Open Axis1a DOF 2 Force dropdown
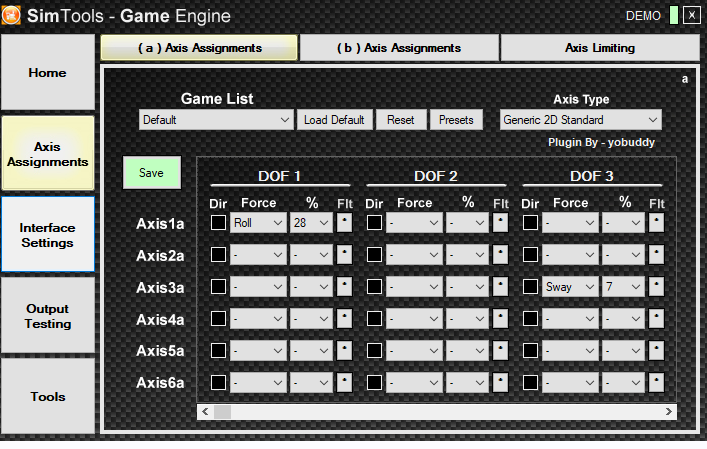Viewport: 707px width, 449px height. (414, 223)
